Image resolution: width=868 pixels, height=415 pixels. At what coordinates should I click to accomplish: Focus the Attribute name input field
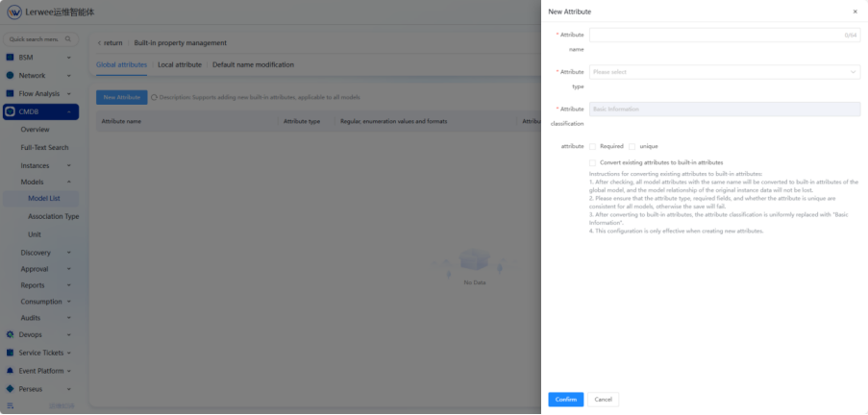716,35
